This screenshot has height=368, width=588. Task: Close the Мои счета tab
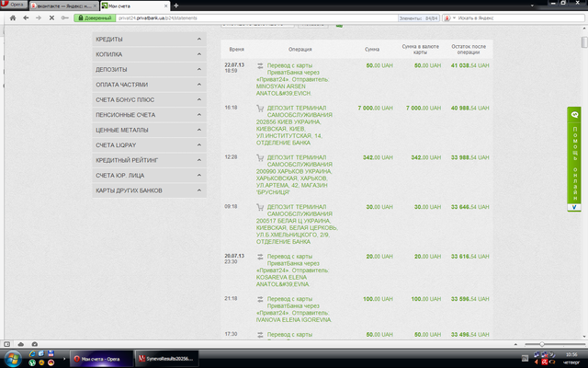(165, 6)
